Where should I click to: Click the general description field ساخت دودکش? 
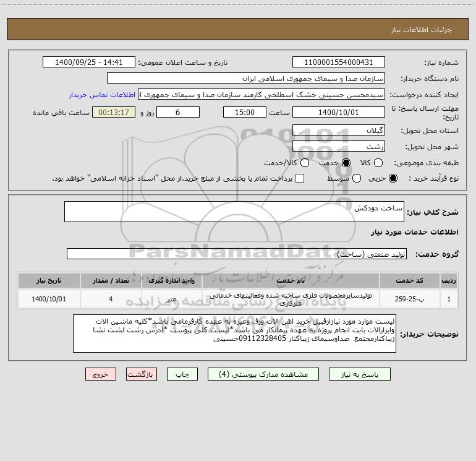234,212
